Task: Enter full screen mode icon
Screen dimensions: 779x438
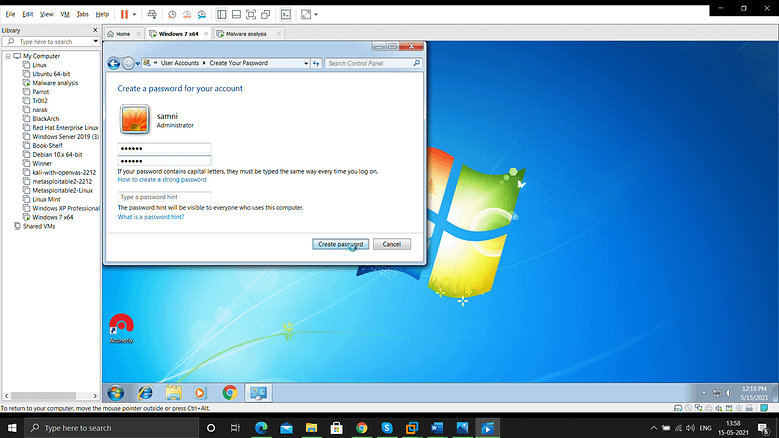Action: pyautogui.click(x=251, y=14)
